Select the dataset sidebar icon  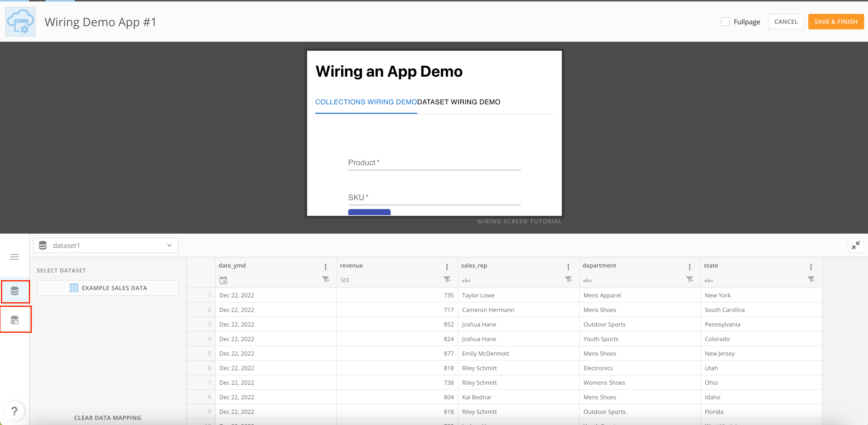[15, 291]
